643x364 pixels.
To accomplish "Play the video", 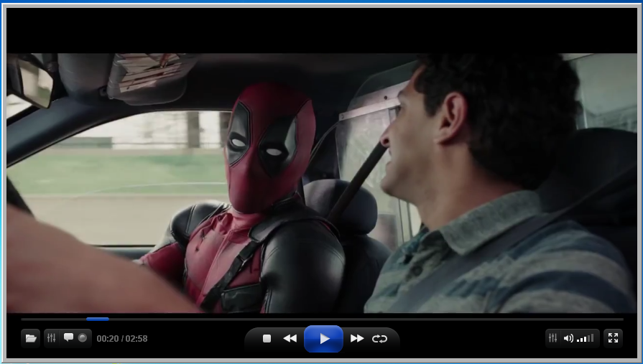I will click(323, 339).
